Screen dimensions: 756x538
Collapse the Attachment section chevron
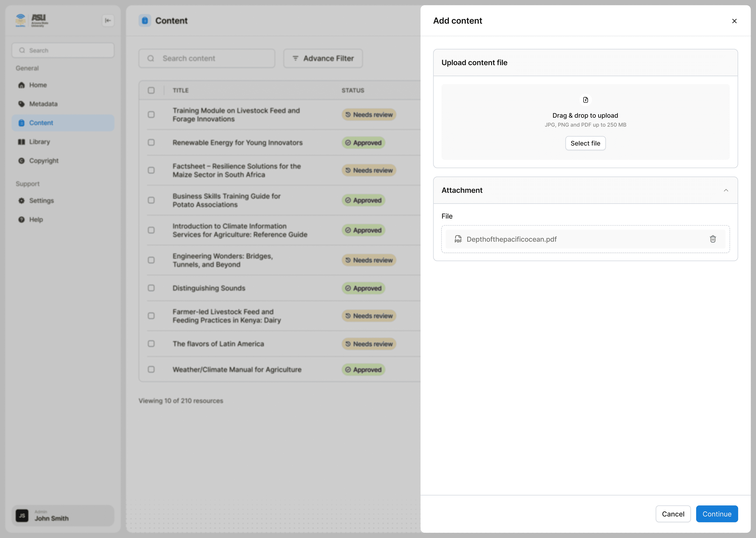tap(726, 190)
